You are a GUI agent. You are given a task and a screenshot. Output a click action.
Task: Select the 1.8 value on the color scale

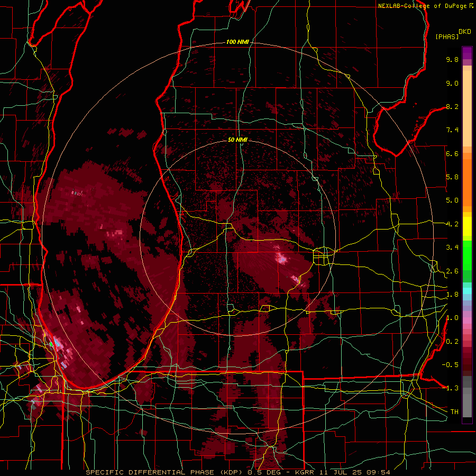tap(452, 295)
